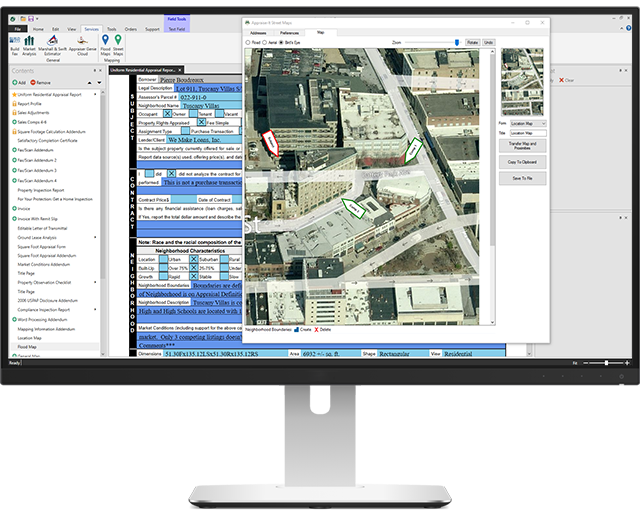Close the Uniform Residential Appraisal Report tab
Viewport: 640px width, 512px height.
[180, 70]
